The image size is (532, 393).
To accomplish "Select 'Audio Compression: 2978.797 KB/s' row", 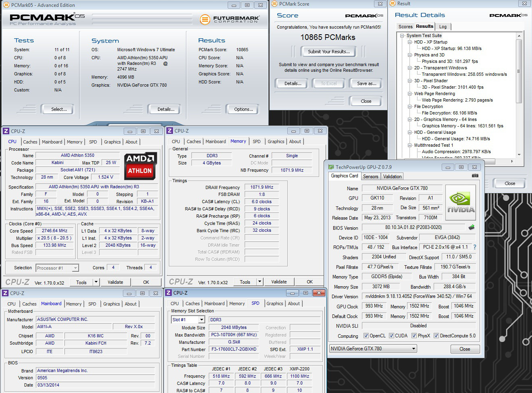I will [x=456, y=152].
